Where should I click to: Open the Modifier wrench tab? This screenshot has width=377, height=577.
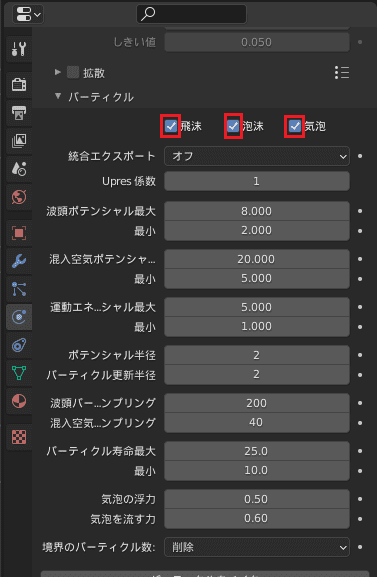click(19, 261)
